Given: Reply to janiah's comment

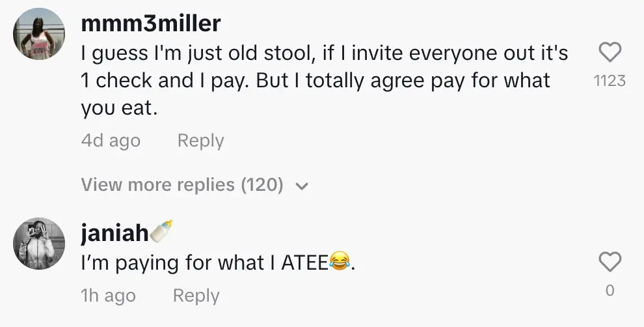Looking at the screenshot, I should [x=196, y=296].
